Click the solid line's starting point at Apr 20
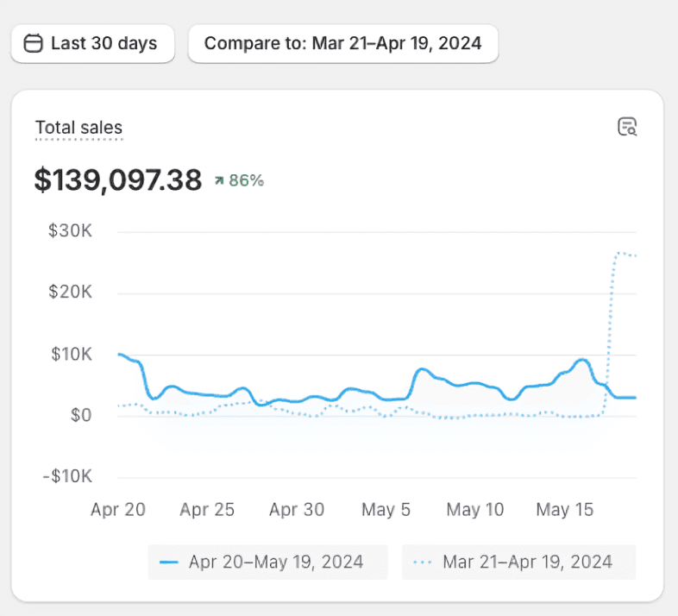 point(119,355)
